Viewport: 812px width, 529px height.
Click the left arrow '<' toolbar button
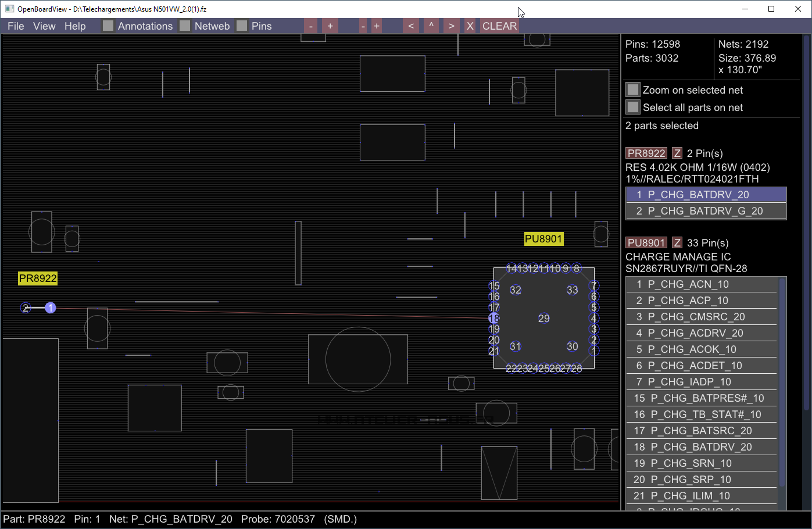click(411, 26)
